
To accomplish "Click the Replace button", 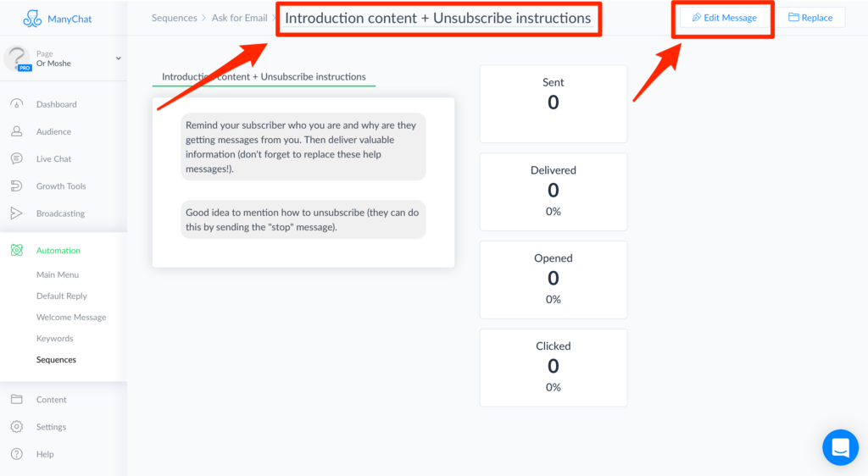I will [810, 18].
